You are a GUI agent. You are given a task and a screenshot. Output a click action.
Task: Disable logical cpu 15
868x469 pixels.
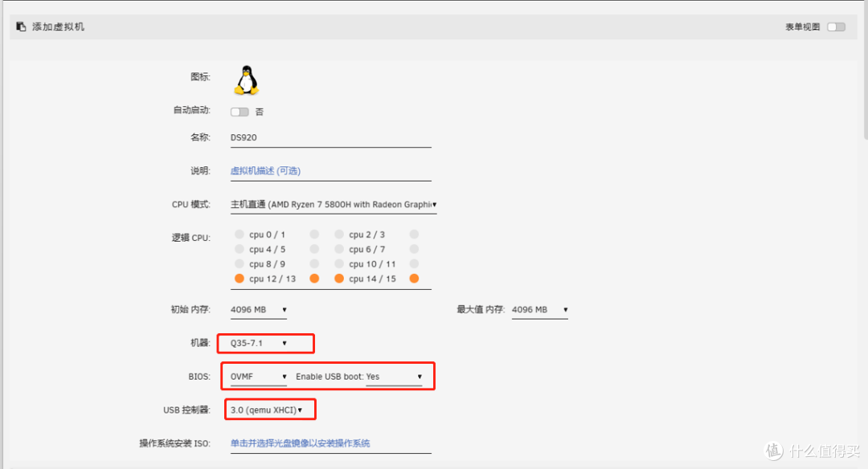tap(414, 278)
